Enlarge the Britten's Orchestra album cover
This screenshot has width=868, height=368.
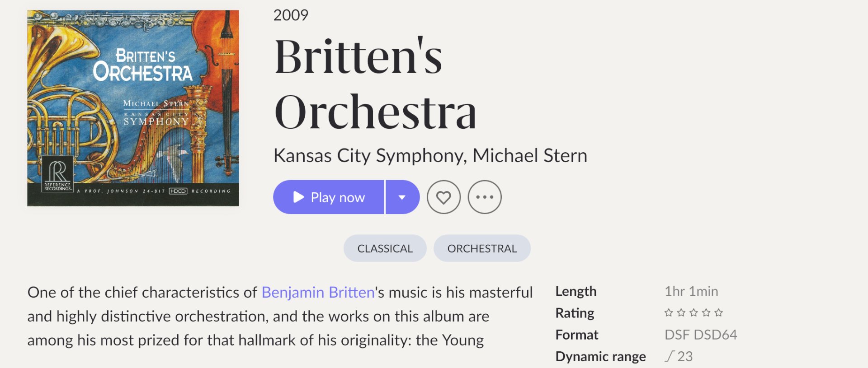click(x=133, y=108)
